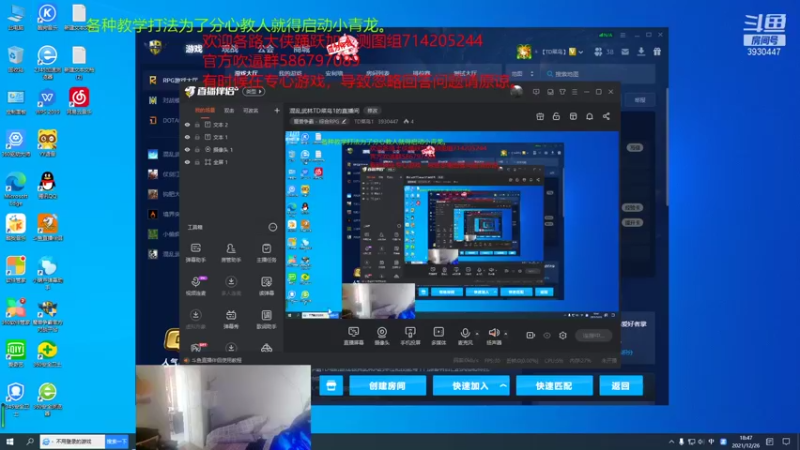Open the mode pill beside streaming app logo
Image resolution: width=800 pixels, height=450 pixels.
point(253,92)
